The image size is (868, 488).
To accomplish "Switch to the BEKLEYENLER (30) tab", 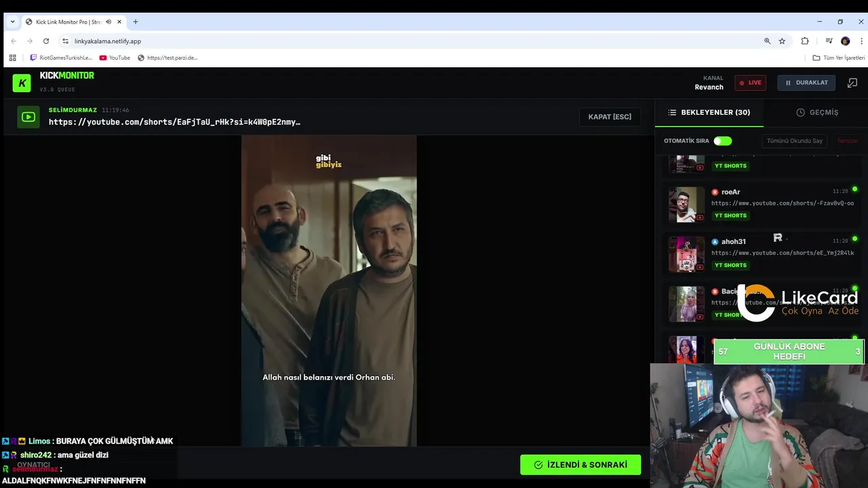I will pos(709,113).
